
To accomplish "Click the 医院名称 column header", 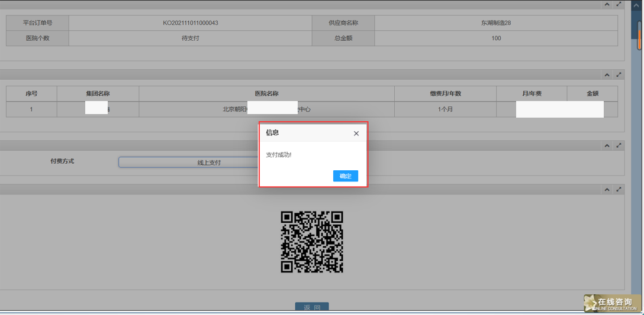I will [267, 94].
